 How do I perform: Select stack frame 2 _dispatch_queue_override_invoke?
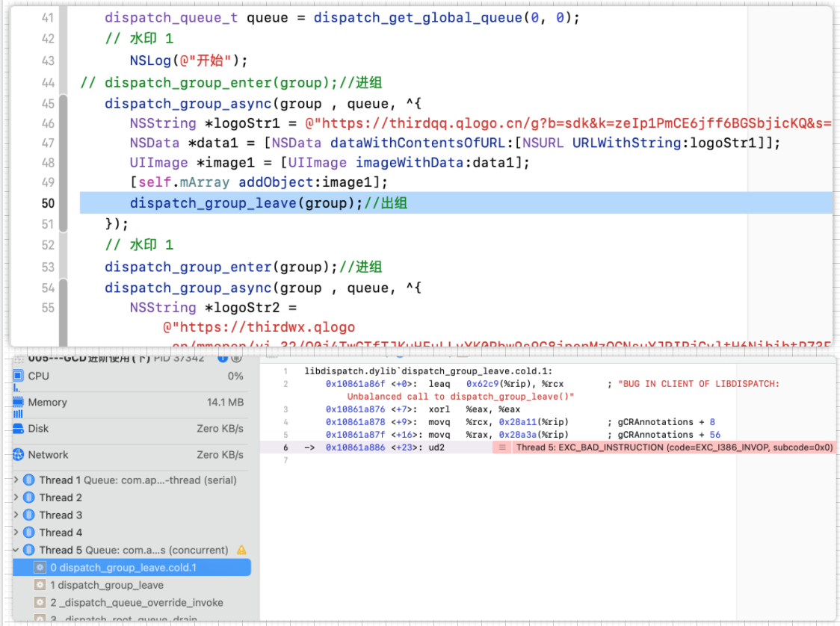132,602
